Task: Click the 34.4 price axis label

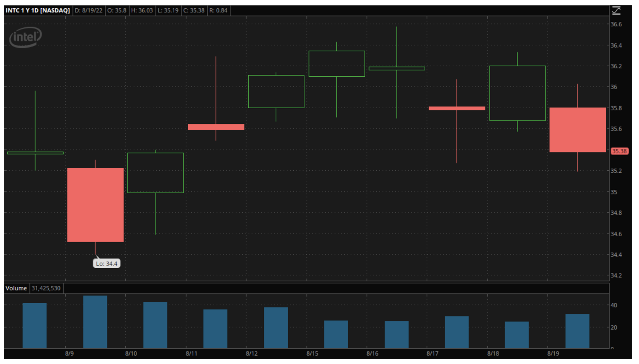Action: tap(616, 254)
